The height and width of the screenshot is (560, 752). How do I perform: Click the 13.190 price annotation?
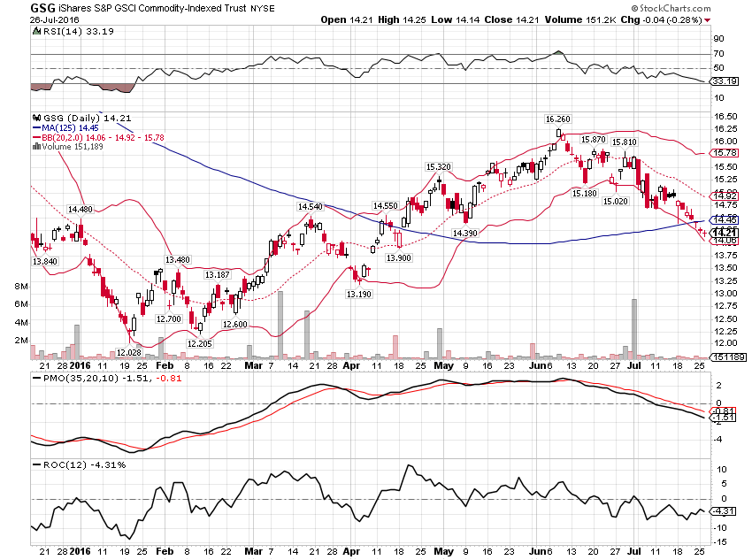point(358,294)
